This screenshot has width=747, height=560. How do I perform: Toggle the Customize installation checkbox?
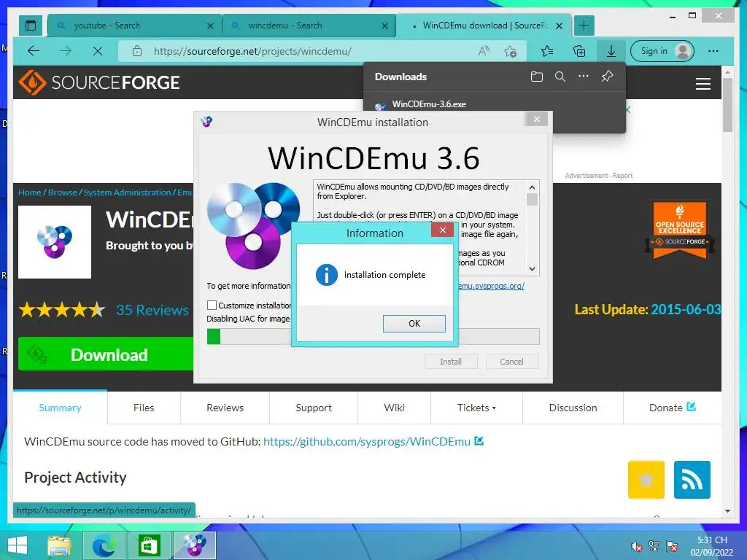coord(212,306)
